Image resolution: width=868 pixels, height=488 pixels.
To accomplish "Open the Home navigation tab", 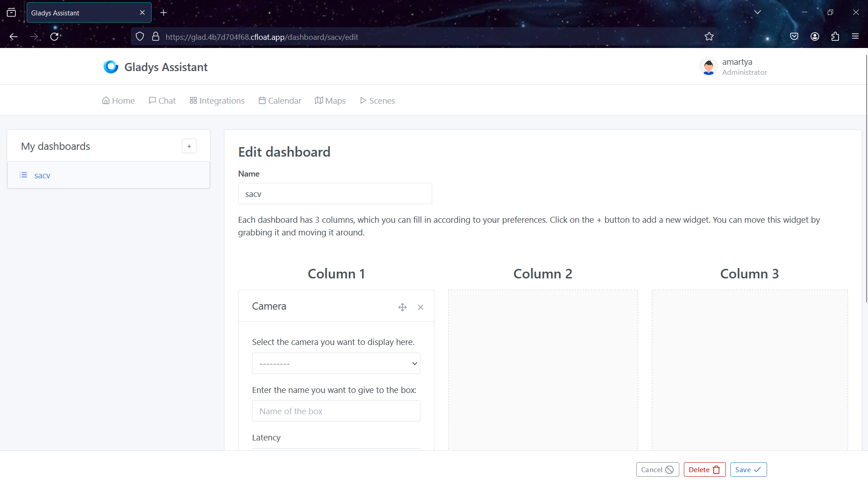I will [x=118, y=100].
